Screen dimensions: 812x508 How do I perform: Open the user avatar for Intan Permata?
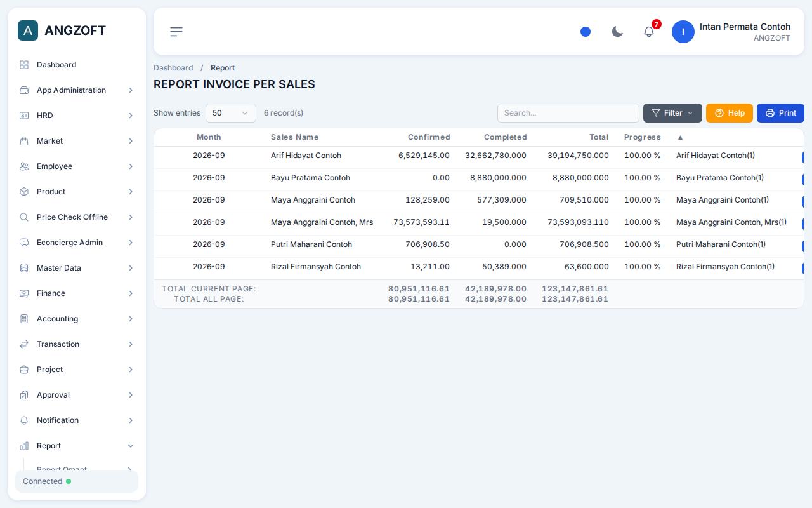(x=683, y=32)
